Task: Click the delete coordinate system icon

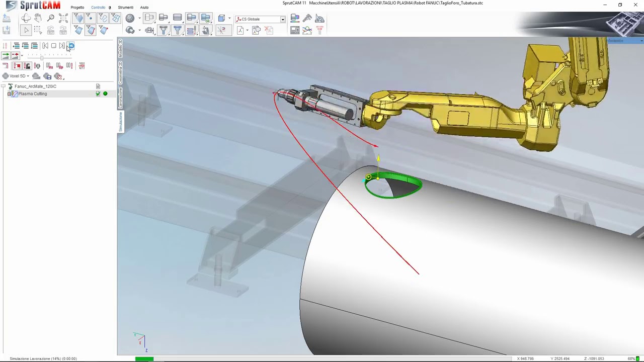Action: click(269, 30)
